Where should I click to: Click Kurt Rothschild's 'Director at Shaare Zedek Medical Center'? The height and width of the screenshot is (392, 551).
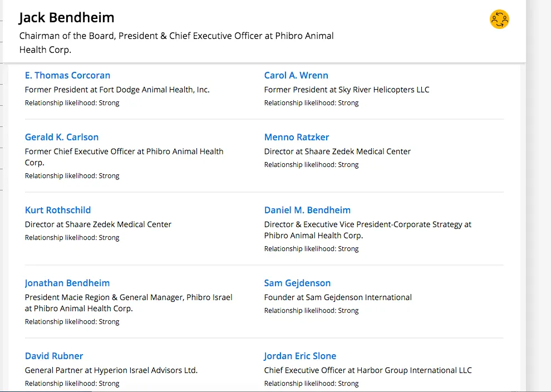click(98, 224)
